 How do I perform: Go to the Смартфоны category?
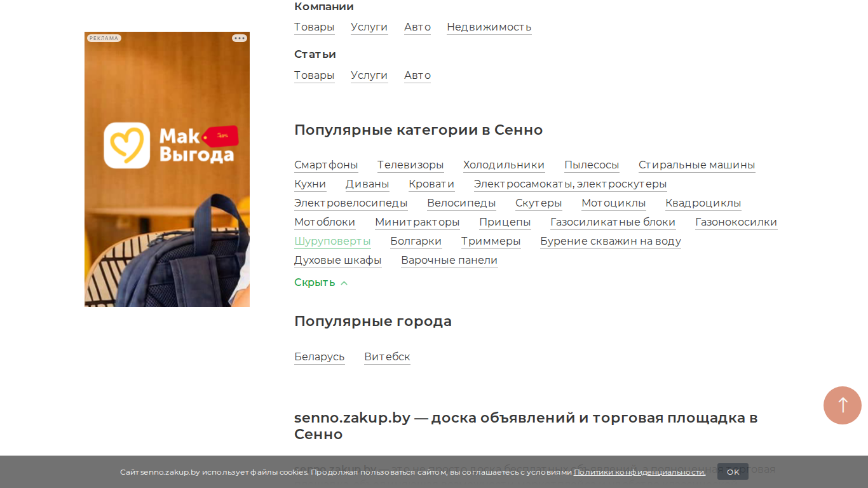tap(326, 165)
